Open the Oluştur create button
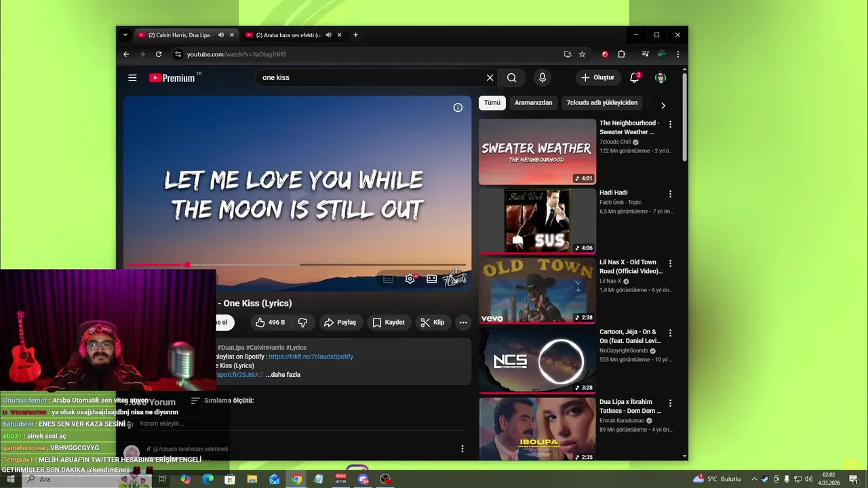The image size is (868, 488). point(597,78)
